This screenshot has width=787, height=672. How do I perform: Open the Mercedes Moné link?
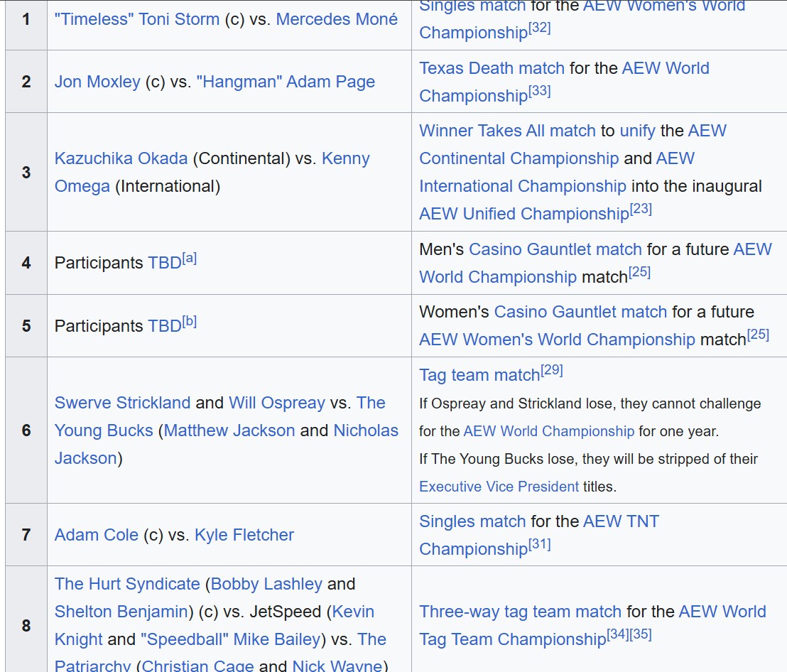coord(337,19)
